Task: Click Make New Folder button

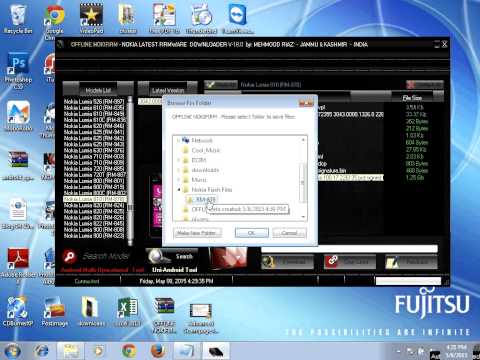Action: tap(197, 233)
